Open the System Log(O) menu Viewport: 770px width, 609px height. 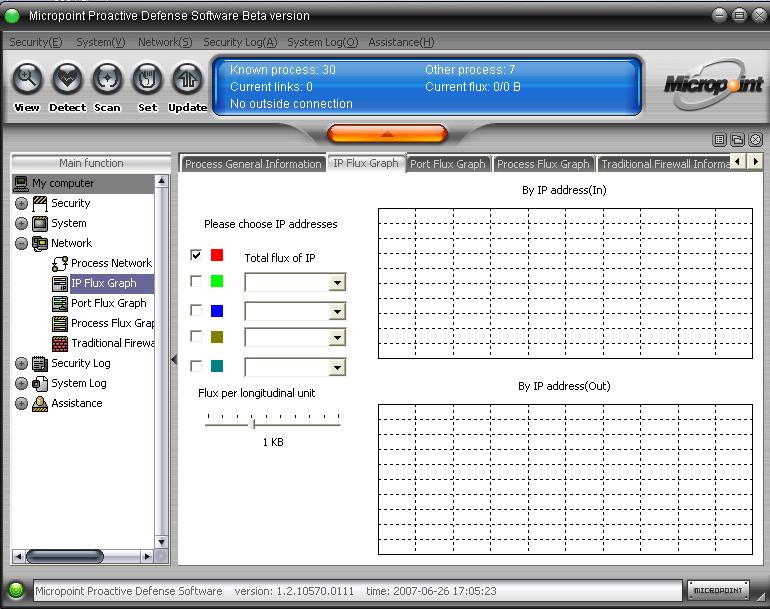point(323,42)
